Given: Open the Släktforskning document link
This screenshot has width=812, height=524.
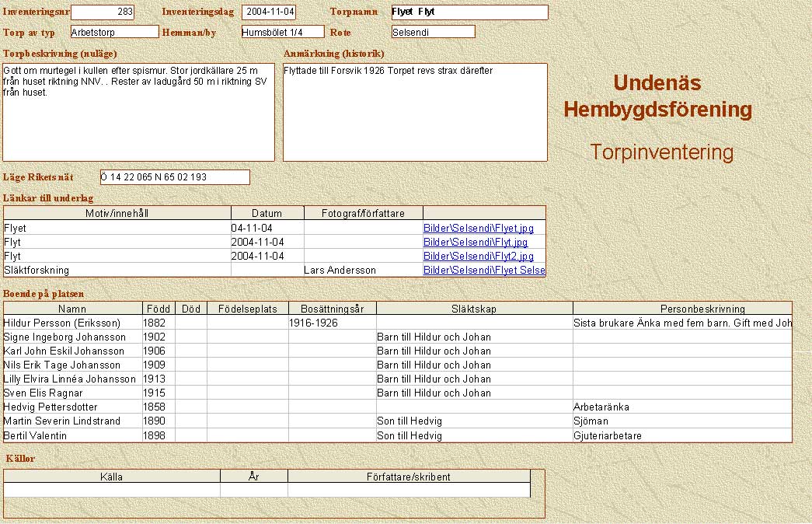Looking at the screenshot, I should coord(483,271).
